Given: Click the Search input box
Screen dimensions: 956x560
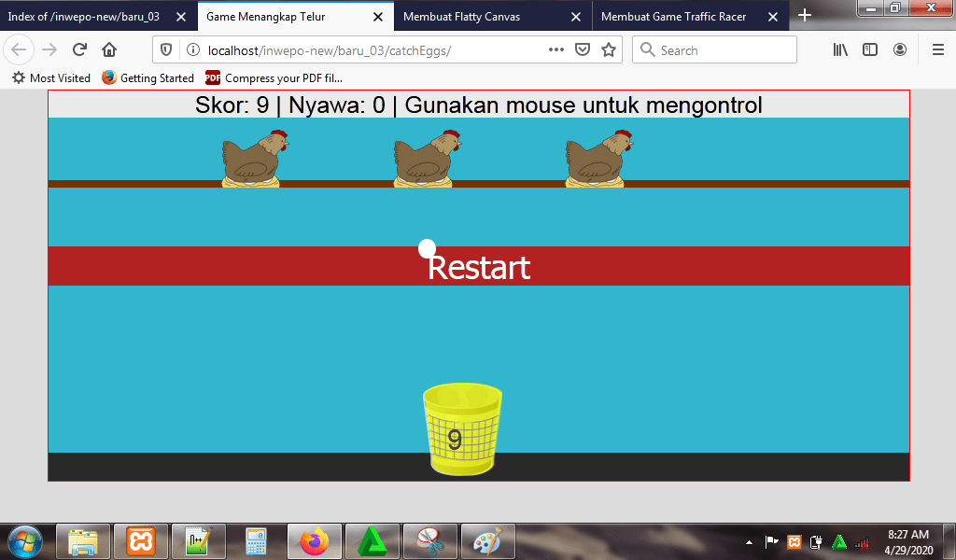Looking at the screenshot, I should (x=714, y=50).
